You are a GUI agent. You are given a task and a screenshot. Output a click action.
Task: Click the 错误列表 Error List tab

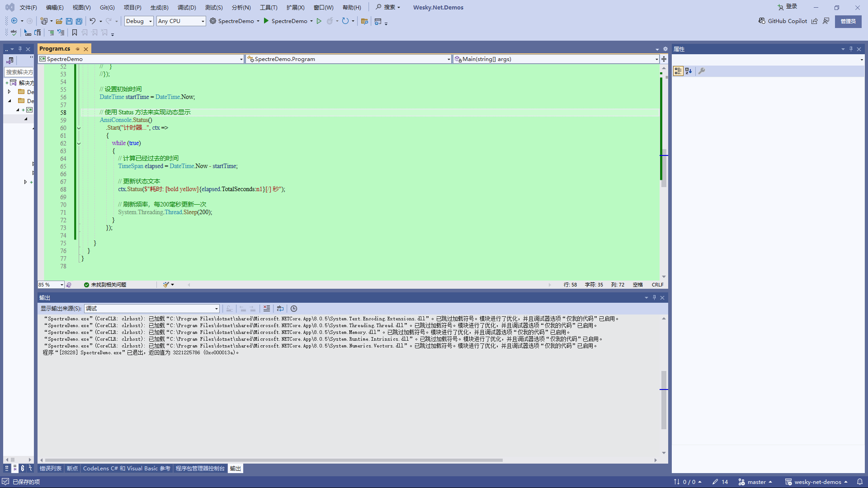coord(51,468)
